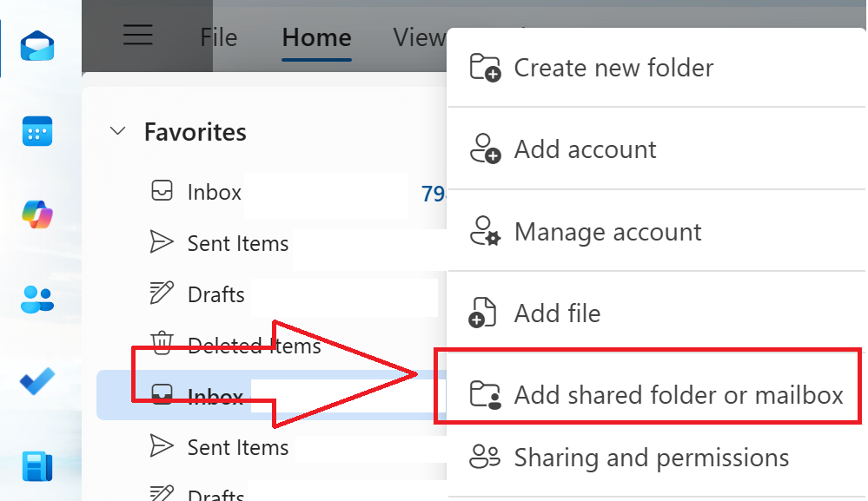Click the envelope icon beside the favorites Inbox
This screenshot has width=868, height=501.
point(162,191)
